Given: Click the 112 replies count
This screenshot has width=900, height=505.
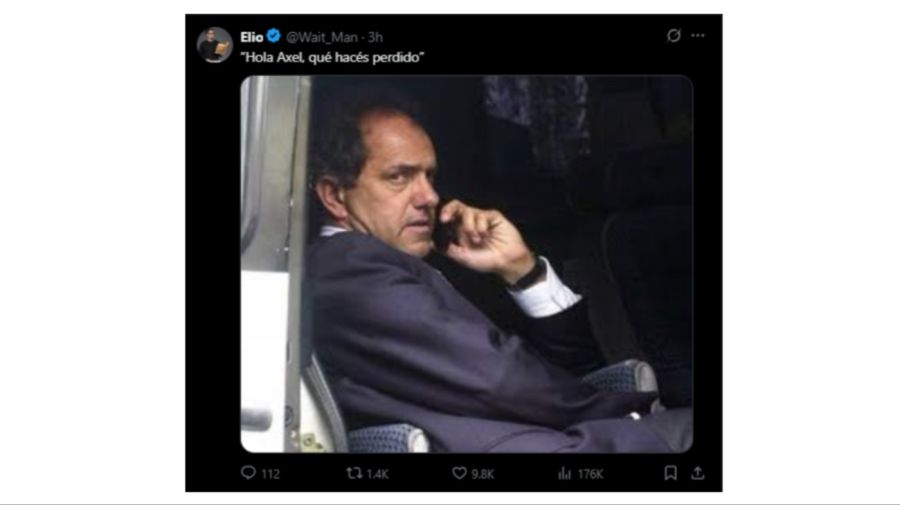Looking at the screenshot, I should (x=270, y=474).
